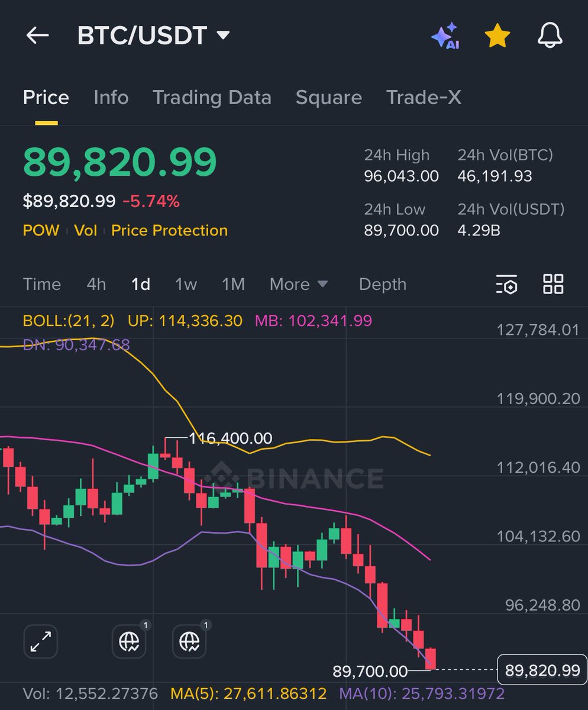Tap the 127,784.01 price axis label

point(537,330)
